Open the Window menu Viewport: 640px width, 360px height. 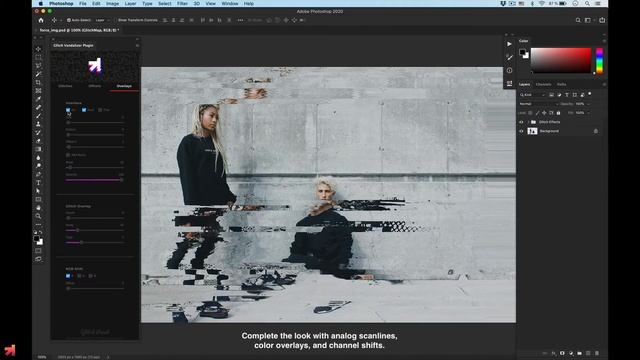[230, 4]
